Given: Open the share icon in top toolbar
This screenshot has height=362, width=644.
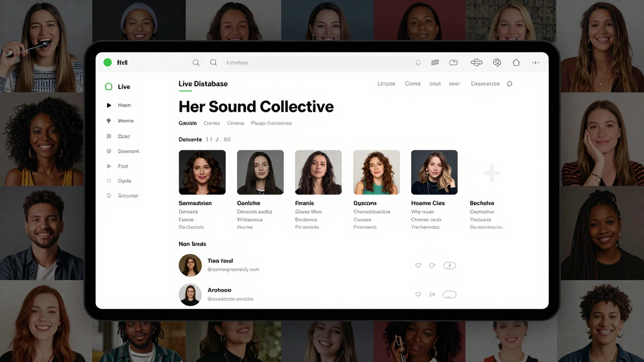Looking at the screenshot, I should [x=476, y=62].
